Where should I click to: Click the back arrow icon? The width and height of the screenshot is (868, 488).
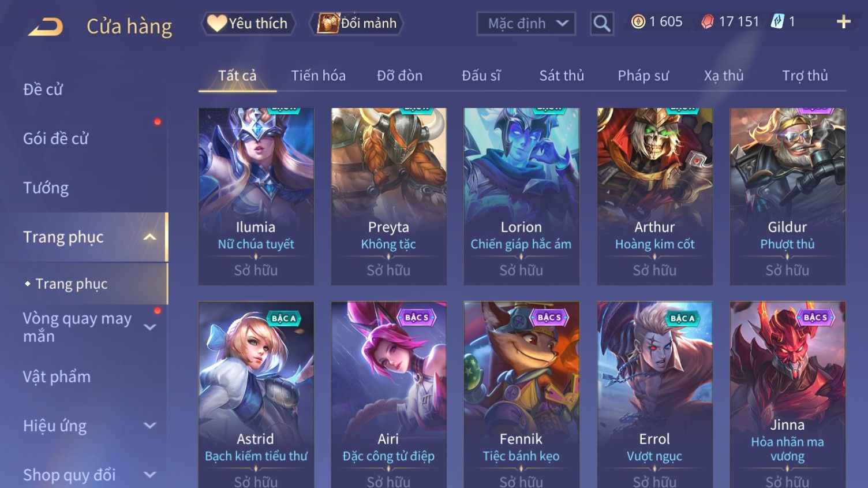(46, 27)
